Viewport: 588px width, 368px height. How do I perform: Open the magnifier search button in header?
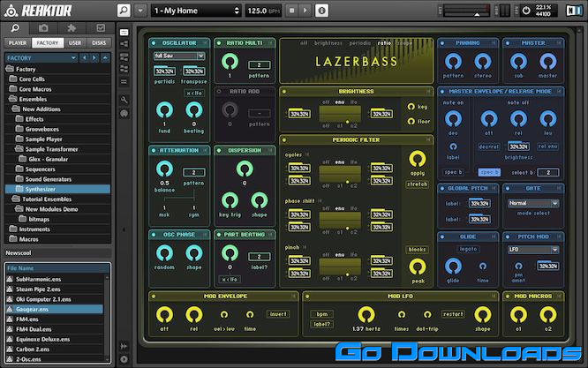[124, 11]
